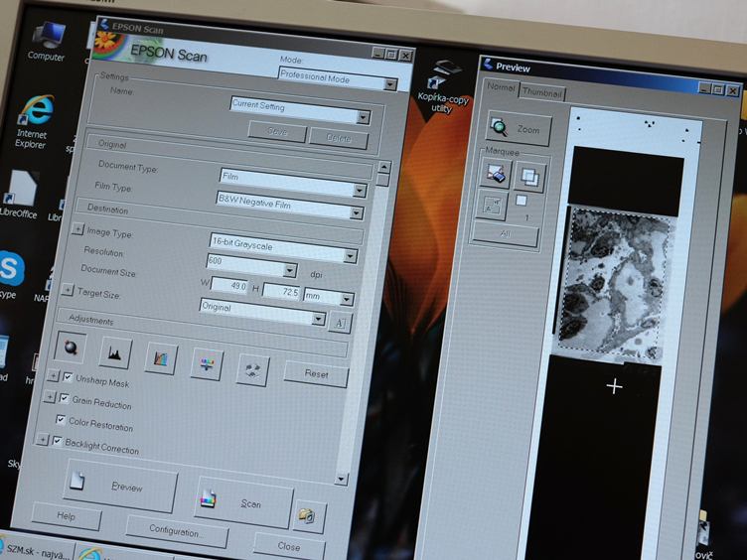Expand the Backlight Correction options
The image size is (747, 560).
point(42,440)
